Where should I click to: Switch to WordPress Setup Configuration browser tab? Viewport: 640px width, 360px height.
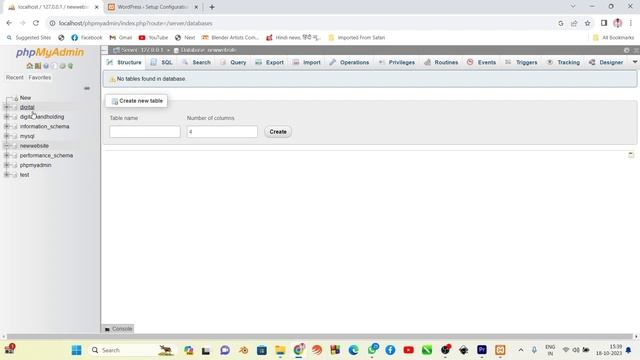click(153, 7)
